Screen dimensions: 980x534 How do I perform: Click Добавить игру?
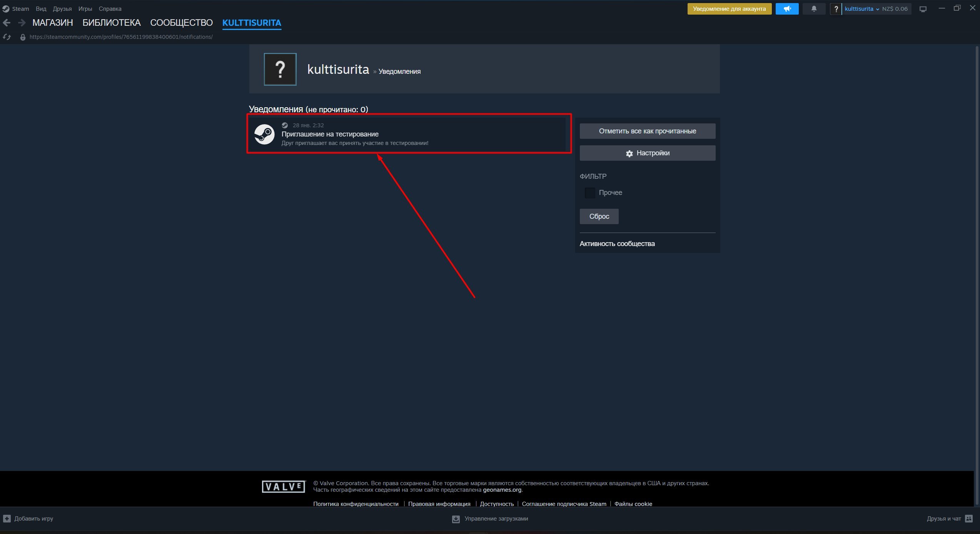pos(34,519)
